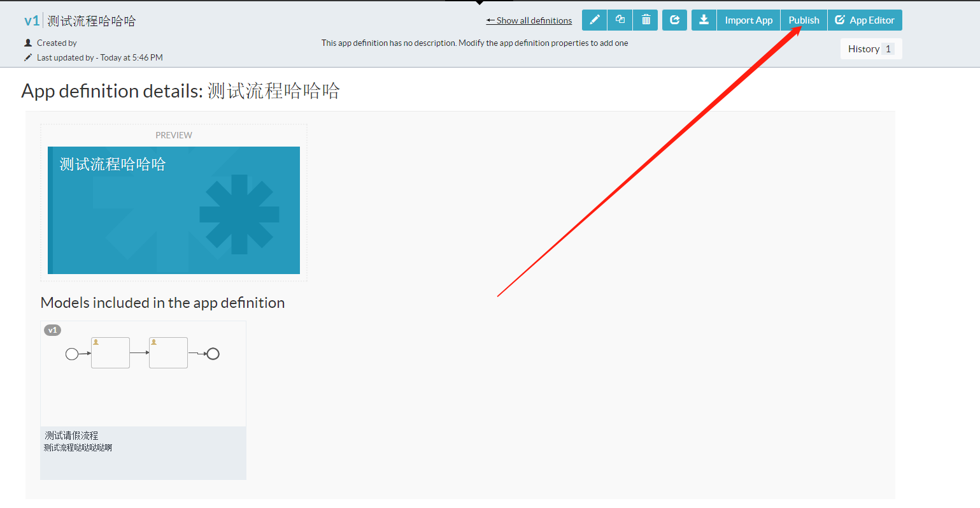Click the download export icon
980x508 pixels.
pyautogui.click(x=704, y=20)
